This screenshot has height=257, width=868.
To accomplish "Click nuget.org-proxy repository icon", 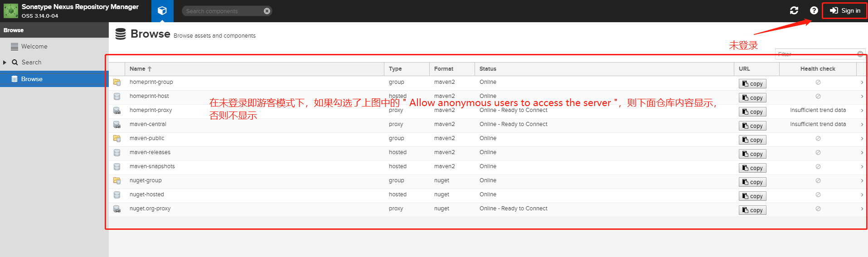I will click(117, 209).
